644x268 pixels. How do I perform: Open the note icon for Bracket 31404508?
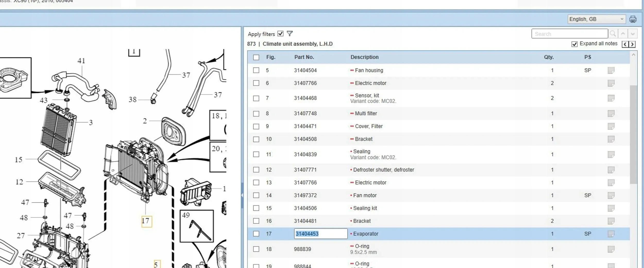pos(611,139)
